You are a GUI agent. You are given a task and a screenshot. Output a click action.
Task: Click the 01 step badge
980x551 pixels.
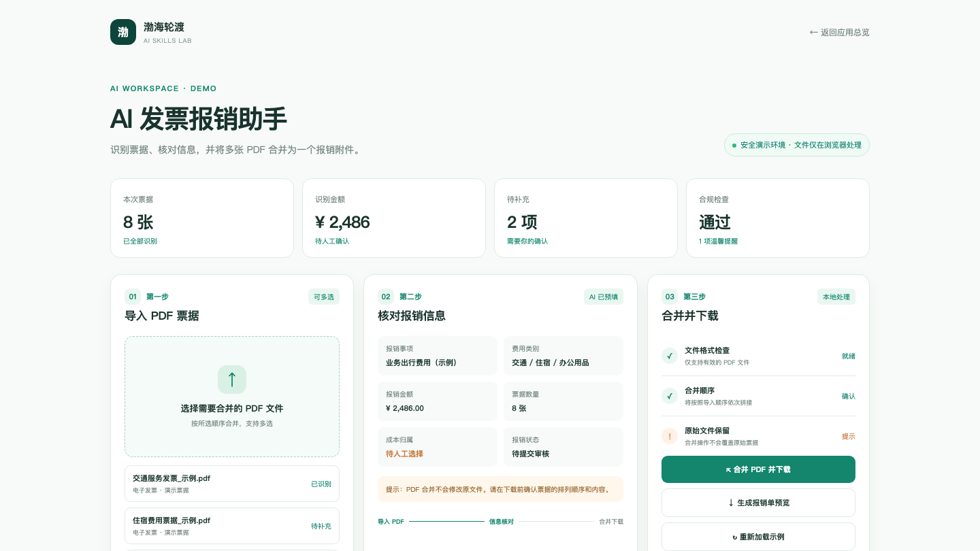pyautogui.click(x=133, y=297)
